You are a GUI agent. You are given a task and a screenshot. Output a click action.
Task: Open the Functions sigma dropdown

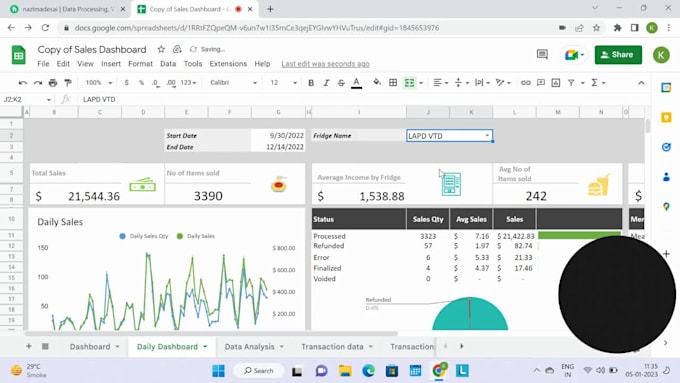598,82
